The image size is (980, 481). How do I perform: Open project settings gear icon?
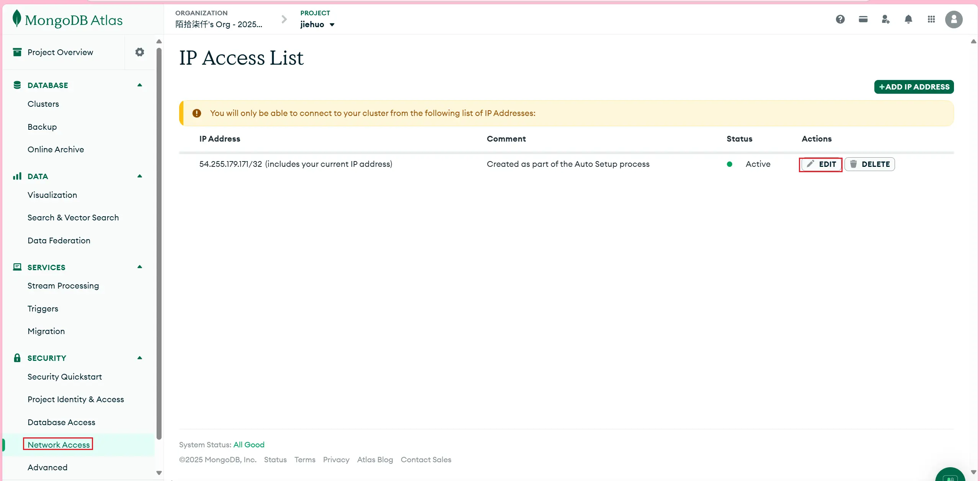[x=140, y=52]
